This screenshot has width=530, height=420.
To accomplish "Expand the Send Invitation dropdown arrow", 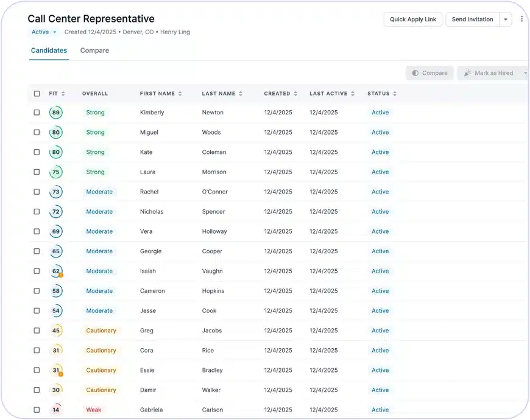I will click(x=506, y=19).
